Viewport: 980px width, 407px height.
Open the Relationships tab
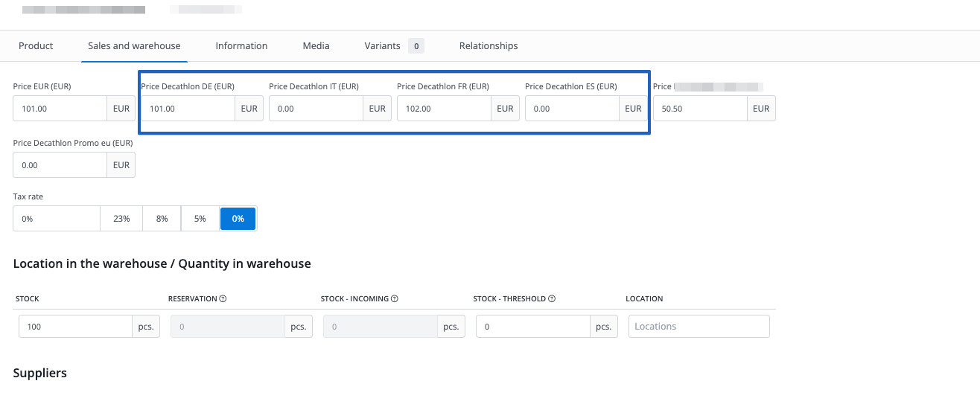click(x=488, y=46)
